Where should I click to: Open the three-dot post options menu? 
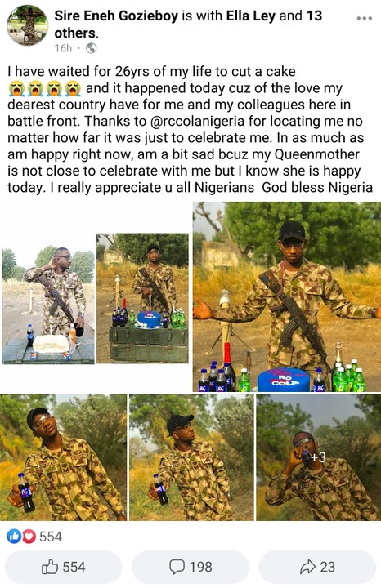coord(364,18)
